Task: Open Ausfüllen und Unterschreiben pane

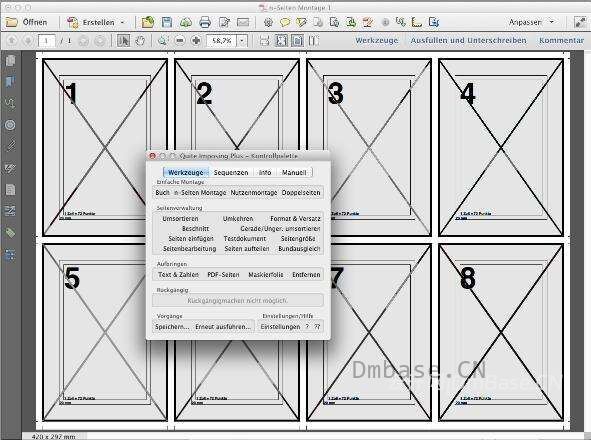Action: click(x=468, y=40)
